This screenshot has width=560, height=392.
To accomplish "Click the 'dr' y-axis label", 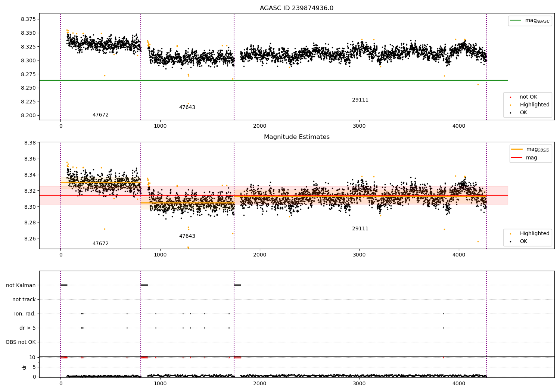I will [x=24, y=367].
